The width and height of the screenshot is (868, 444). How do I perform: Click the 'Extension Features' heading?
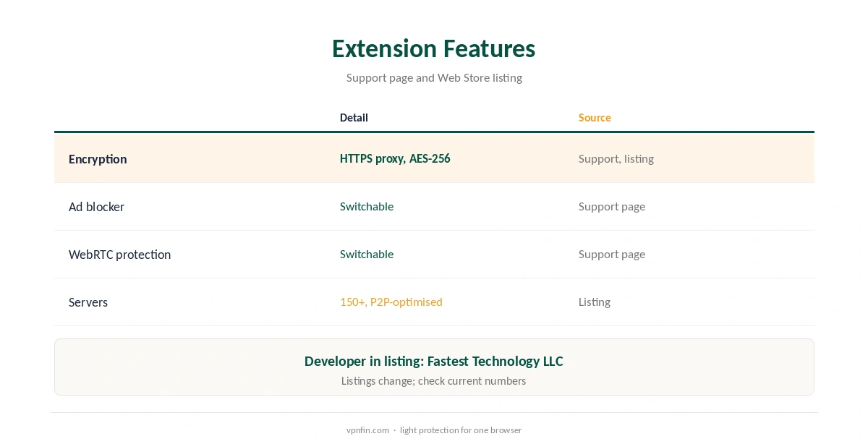(x=433, y=48)
